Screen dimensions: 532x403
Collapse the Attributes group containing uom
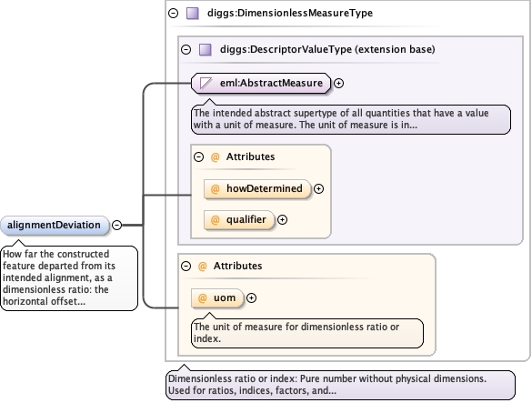[186, 266]
